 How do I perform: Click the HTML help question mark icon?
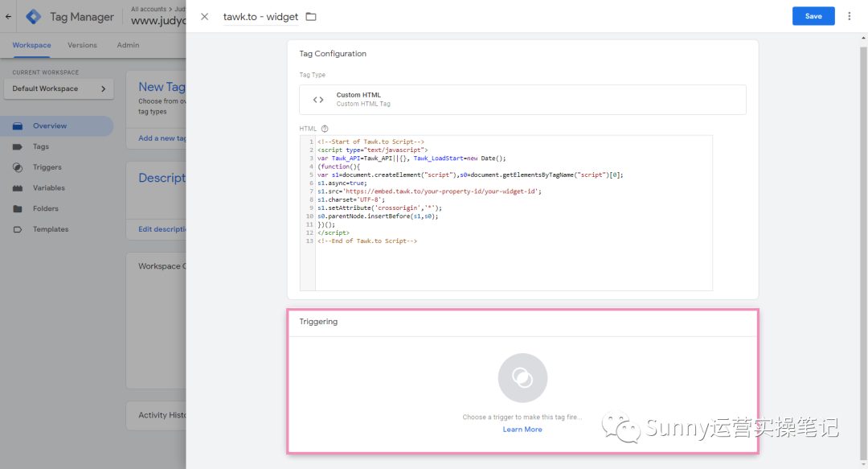(x=325, y=129)
